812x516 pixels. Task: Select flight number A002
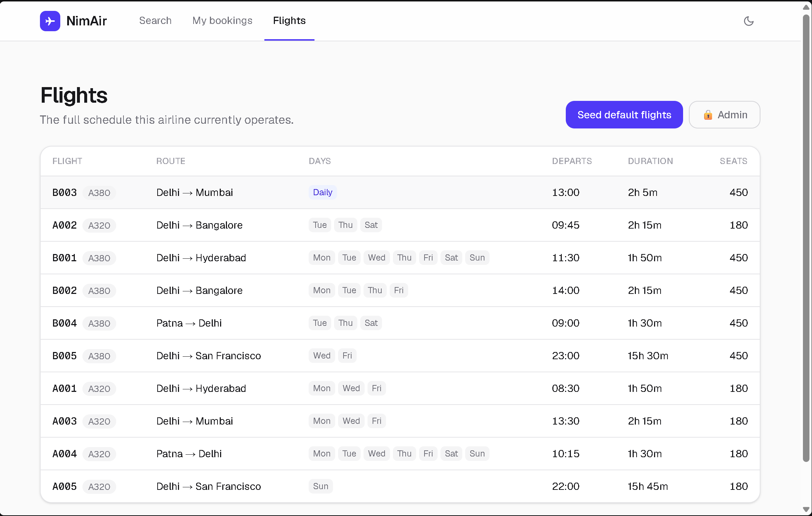tap(65, 225)
